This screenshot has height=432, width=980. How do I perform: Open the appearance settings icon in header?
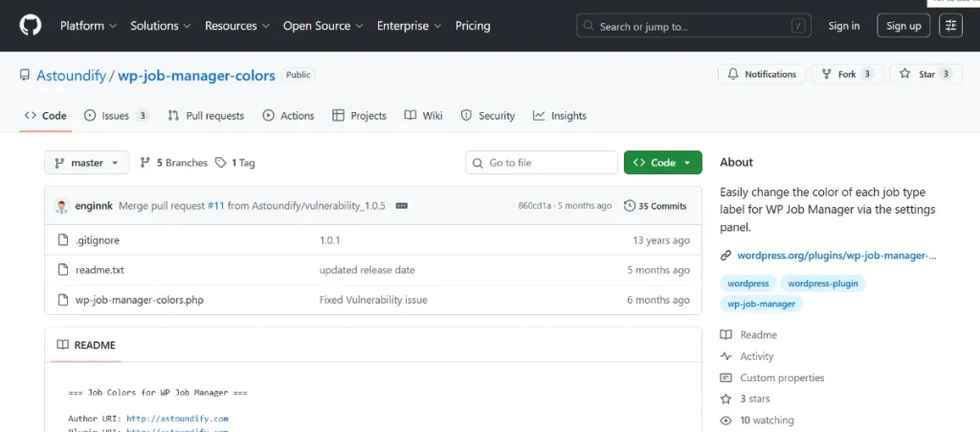pos(950,26)
